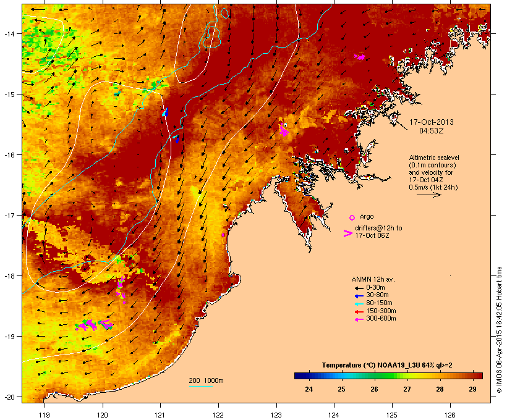Click the '(0.1m contours)' text
The height and width of the screenshot is (420, 507).
432,165
